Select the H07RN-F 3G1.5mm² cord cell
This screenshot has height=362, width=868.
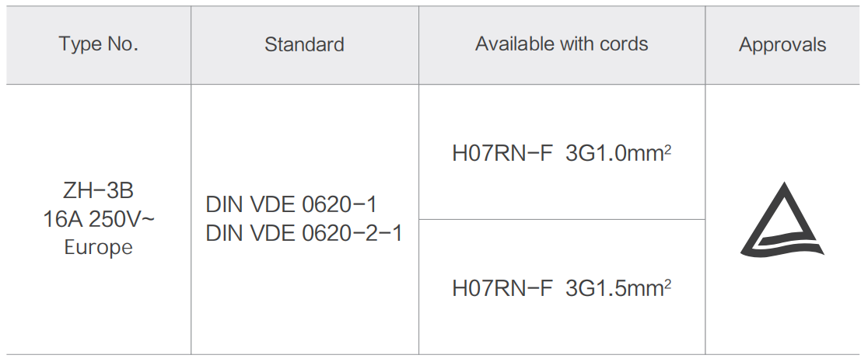pyautogui.click(x=562, y=287)
